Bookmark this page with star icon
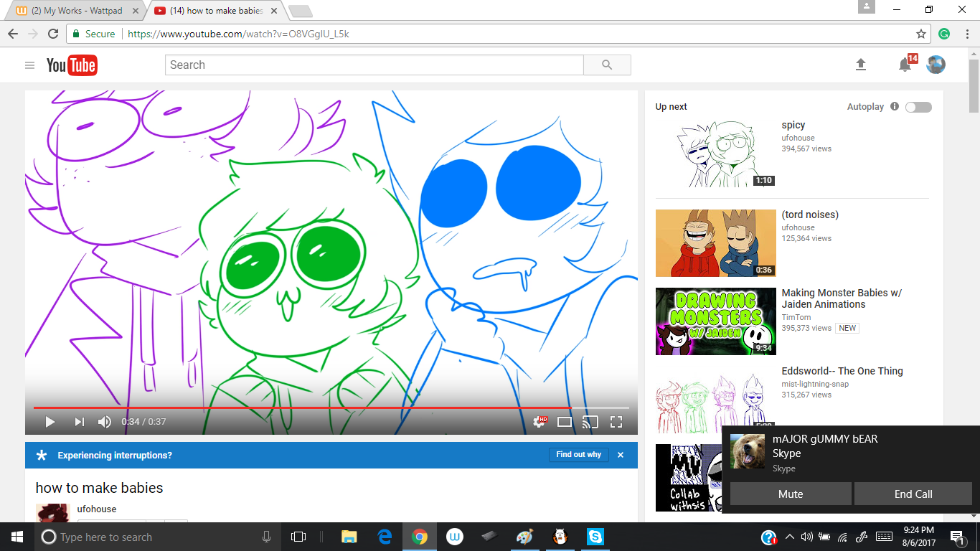The image size is (980, 551). click(x=921, y=34)
